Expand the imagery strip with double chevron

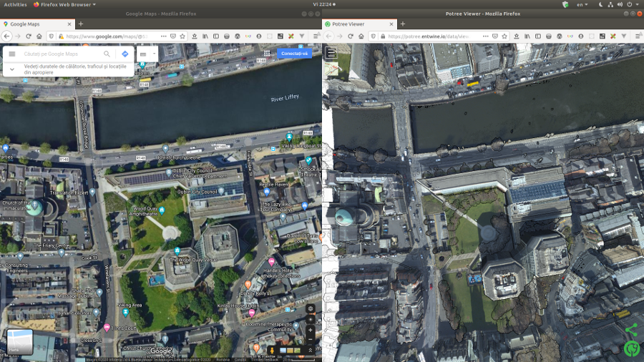tap(311, 350)
